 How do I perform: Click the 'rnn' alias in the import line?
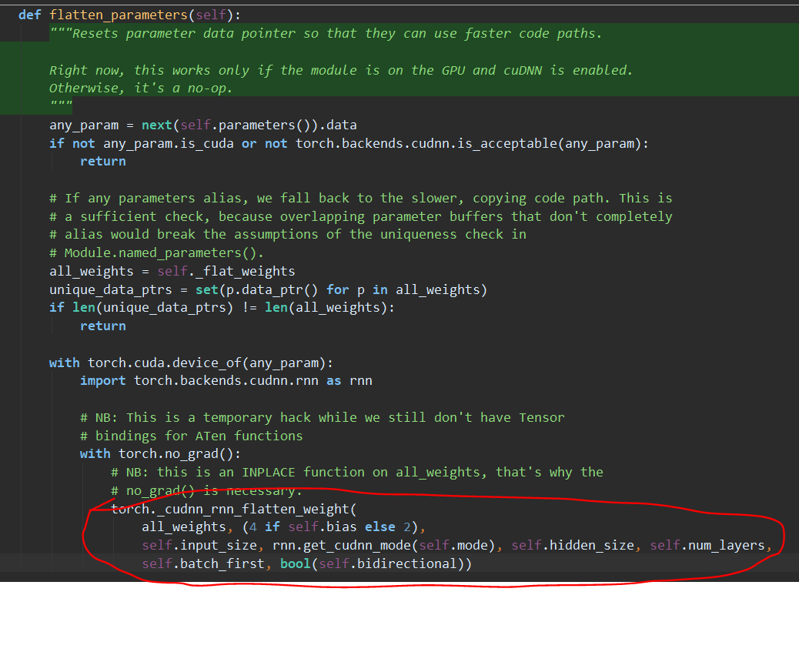[x=360, y=380]
